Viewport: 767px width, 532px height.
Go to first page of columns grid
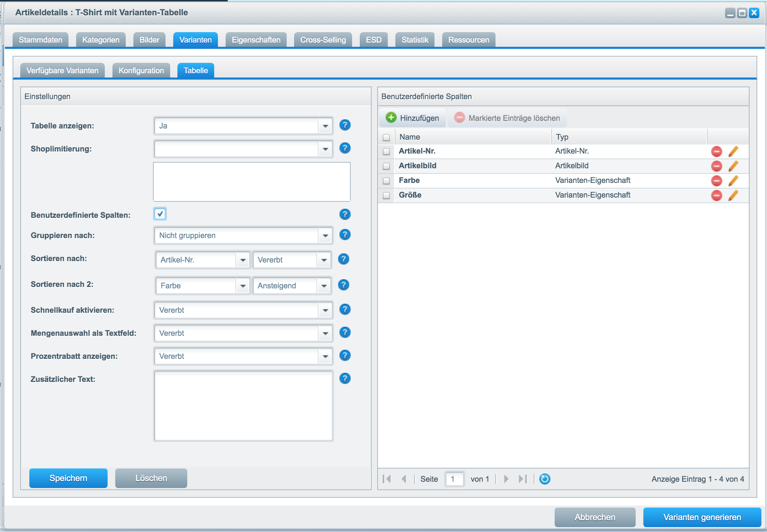[387, 479]
